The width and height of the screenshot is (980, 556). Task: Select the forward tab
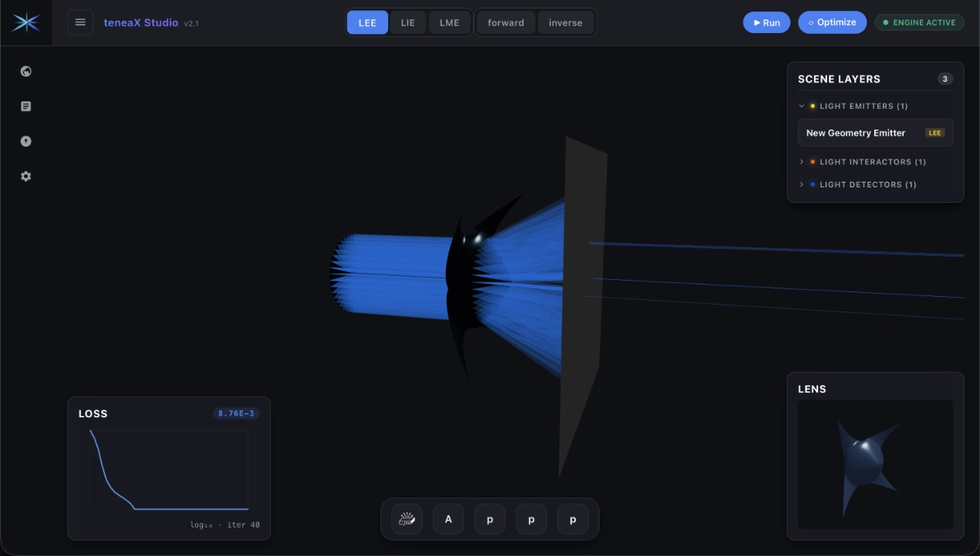pos(506,22)
